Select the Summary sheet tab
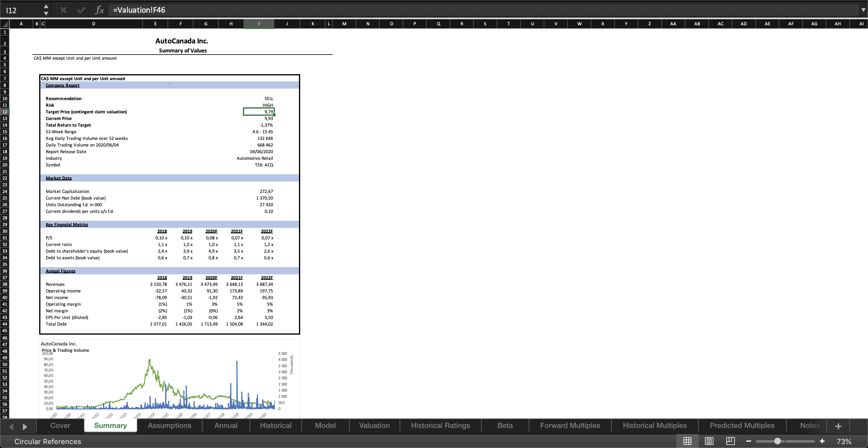The height and width of the screenshot is (448, 868). (111, 425)
